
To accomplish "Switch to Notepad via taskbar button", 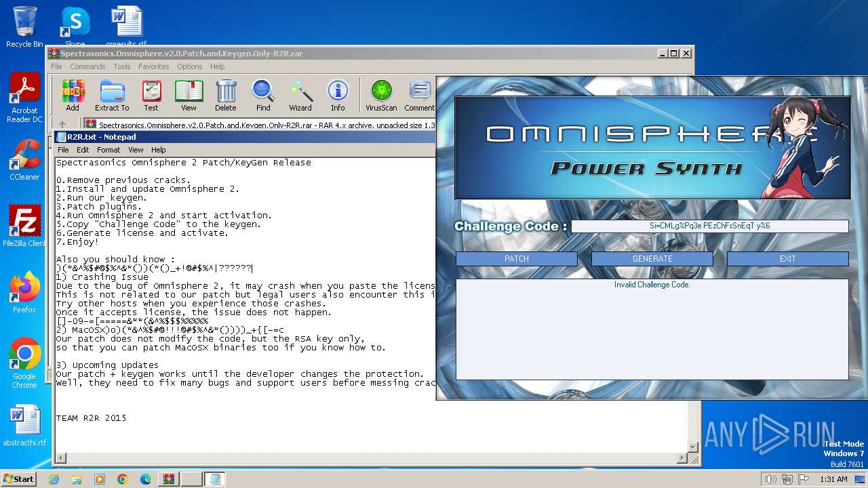I will click(215, 479).
